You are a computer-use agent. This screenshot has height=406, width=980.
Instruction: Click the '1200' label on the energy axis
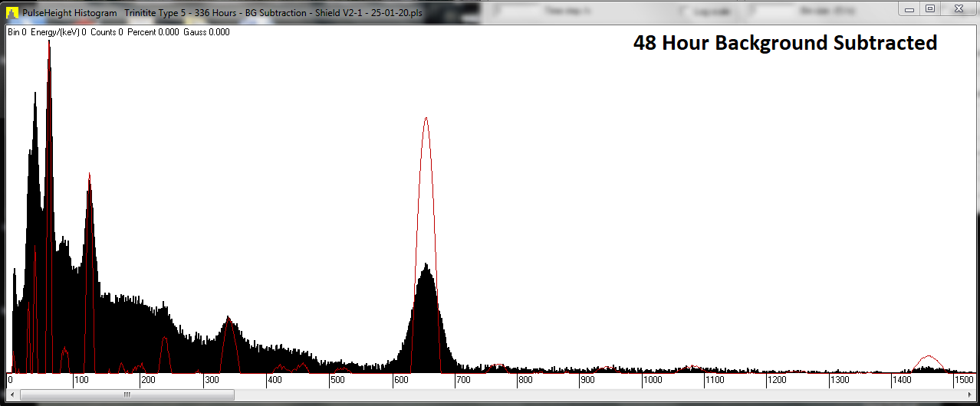click(x=777, y=380)
